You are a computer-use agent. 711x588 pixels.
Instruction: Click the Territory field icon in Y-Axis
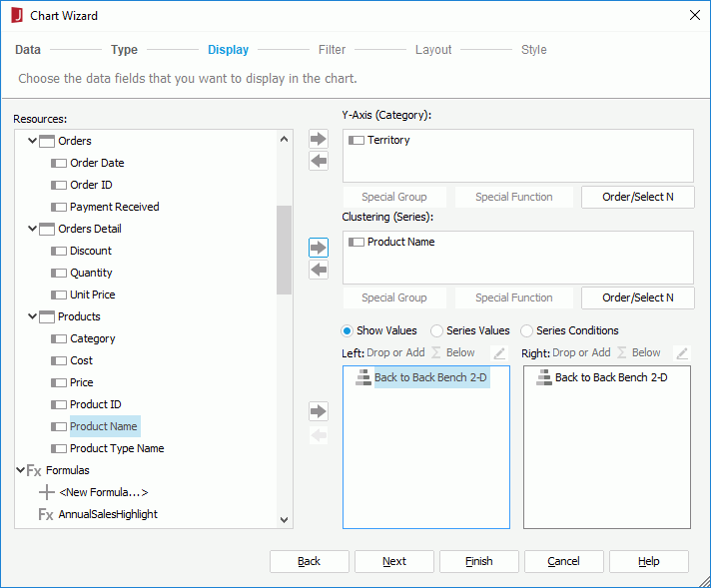point(356,141)
